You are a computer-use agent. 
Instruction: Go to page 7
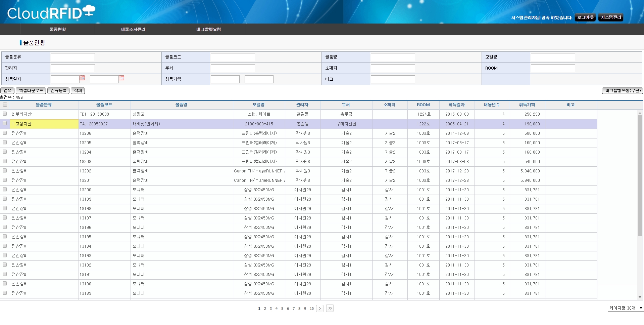tap(294, 309)
